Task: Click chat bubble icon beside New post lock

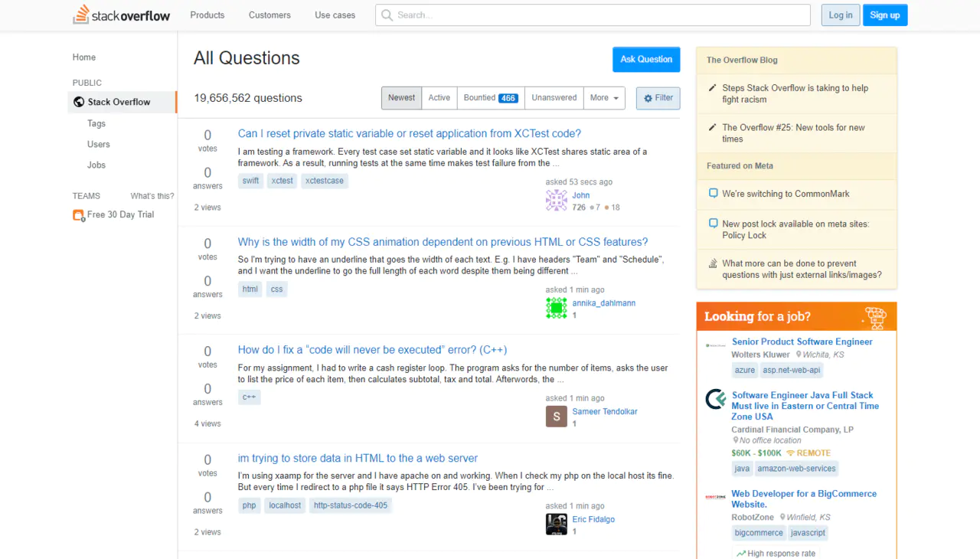Action: pyautogui.click(x=714, y=224)
